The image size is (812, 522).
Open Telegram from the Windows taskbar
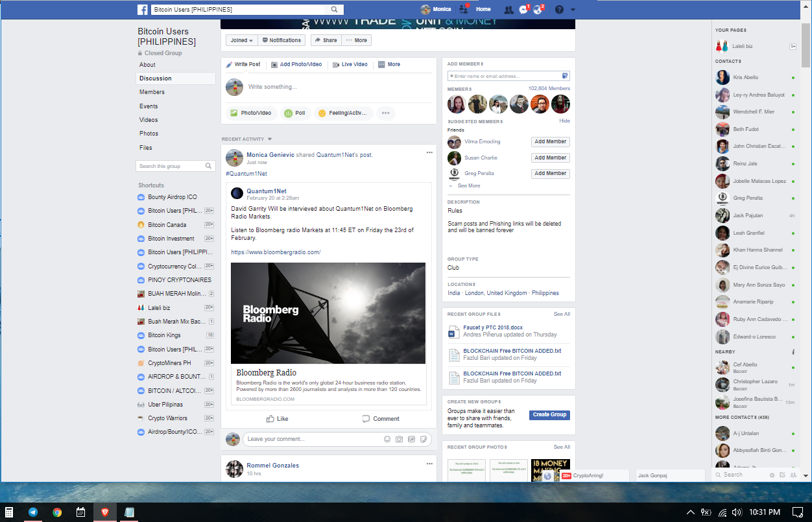coord(33,512)
